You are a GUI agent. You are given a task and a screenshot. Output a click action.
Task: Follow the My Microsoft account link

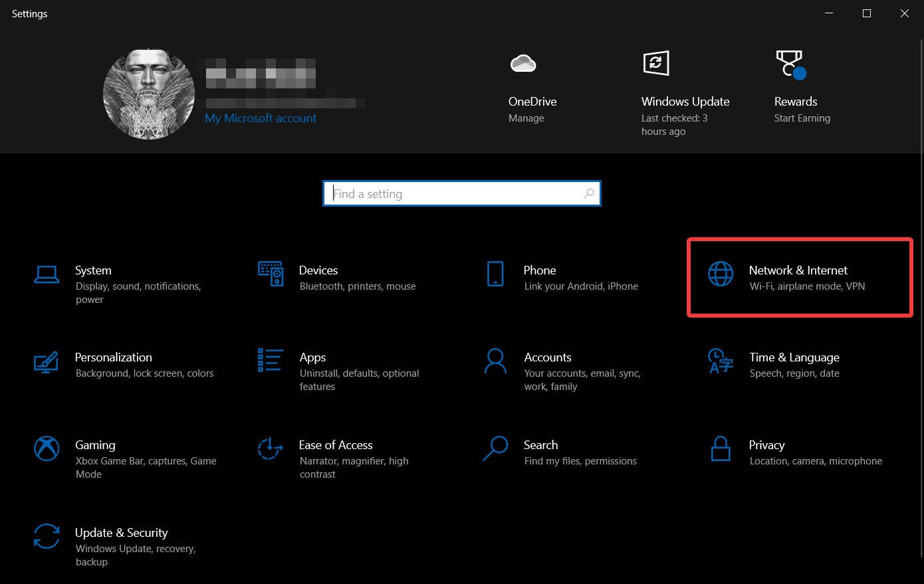coord(261,118)
